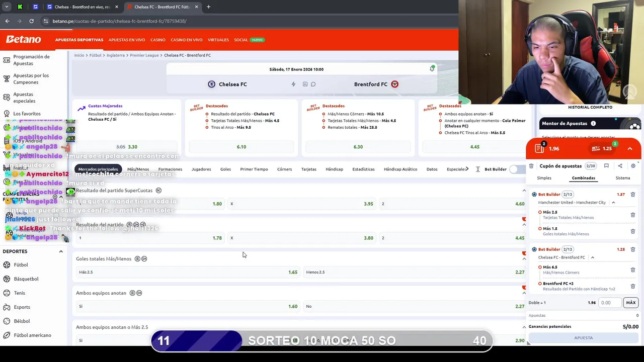Open the notification bell for the match

click(432, 69)
